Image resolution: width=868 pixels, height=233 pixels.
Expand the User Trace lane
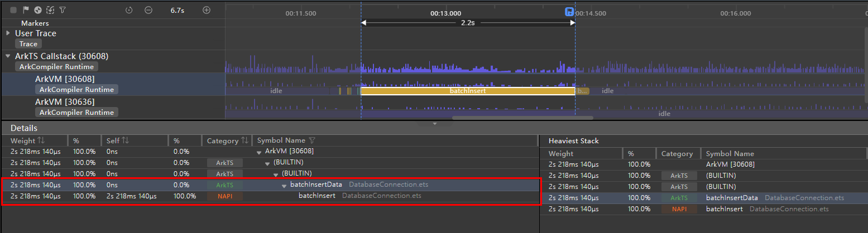coord(8,33)
